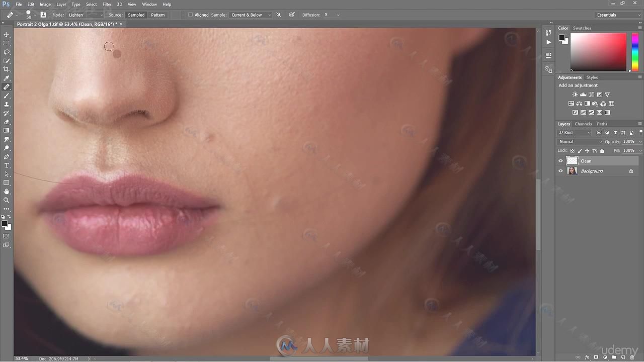
Task: Select the Clean layer thumbnail
Action: tap(572, 161)
